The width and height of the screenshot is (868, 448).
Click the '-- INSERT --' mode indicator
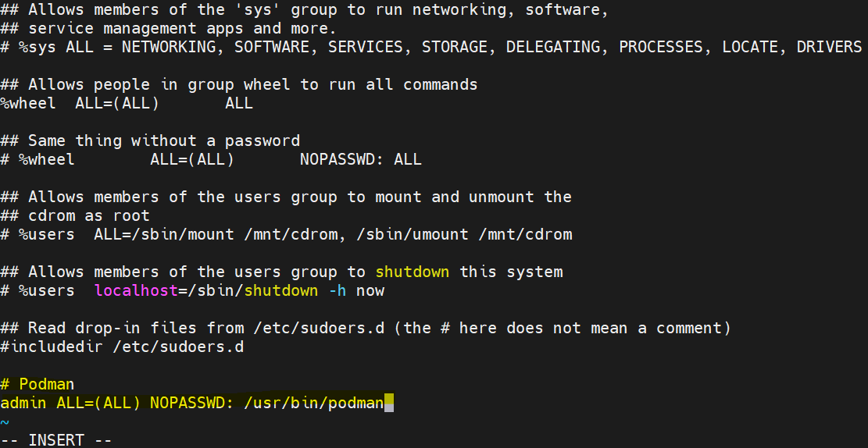coord(56,440)
